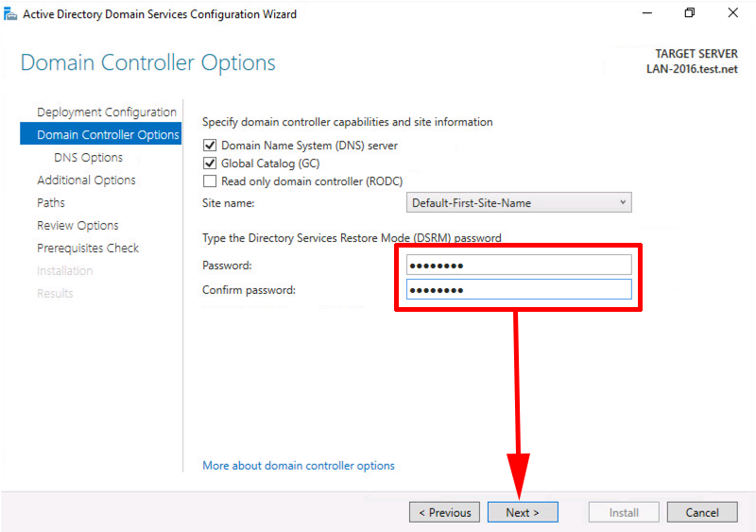The height and width of the screenshot is (532, 756).
Task: Open More about domain controller options link
Action: click(x=299, y=466)
